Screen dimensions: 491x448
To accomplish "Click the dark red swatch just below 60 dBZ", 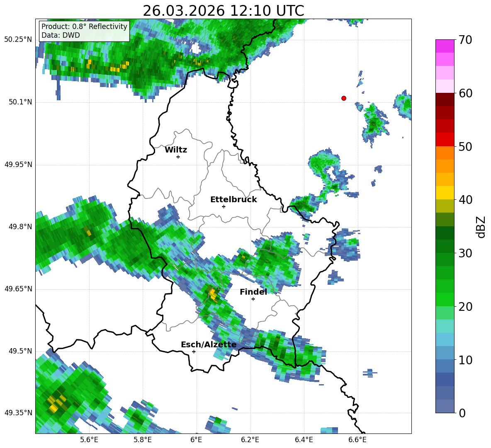I will (x=445, y=99).
